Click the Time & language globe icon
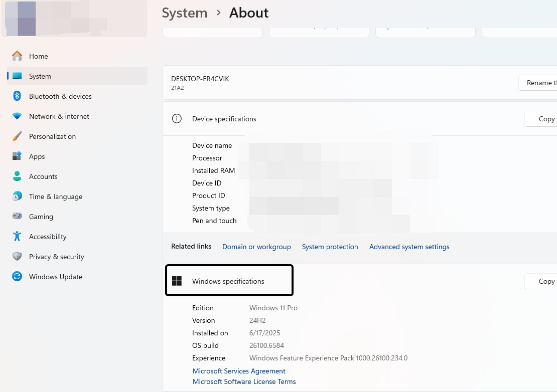Image resolution: width=557 pixels, height=392 pixels. pos(17,196)
